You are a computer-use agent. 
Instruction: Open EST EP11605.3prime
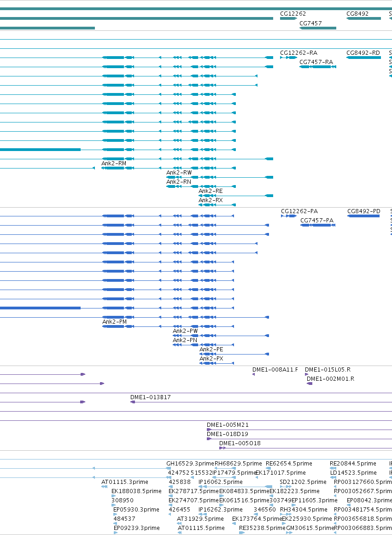pyautogui.click(x=315, y=500)
